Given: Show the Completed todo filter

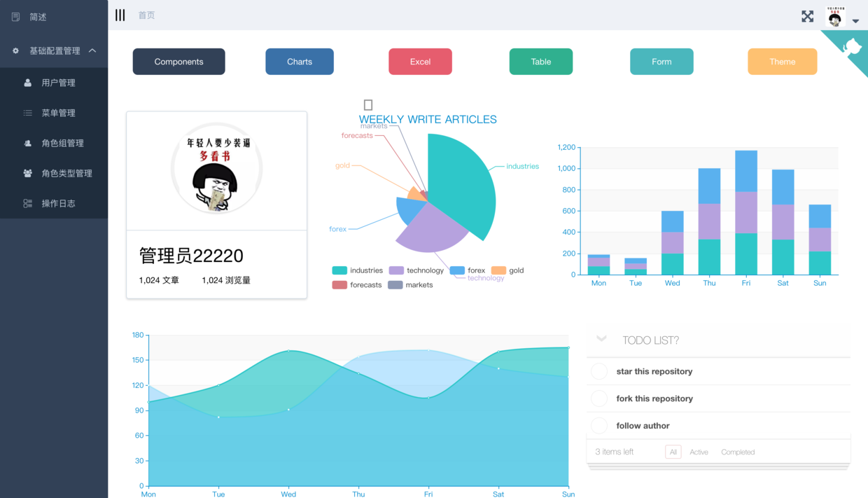Looking at the screenshot, I should [x=738, y=452].
